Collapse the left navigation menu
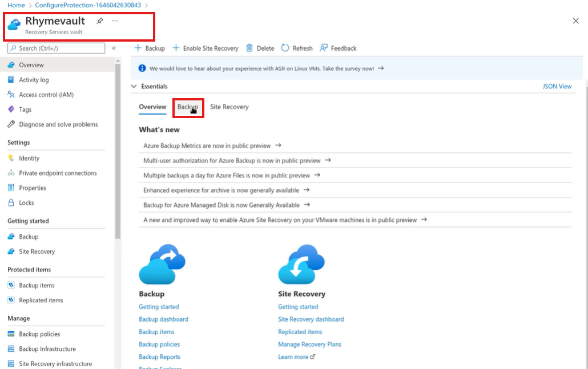 114,48
